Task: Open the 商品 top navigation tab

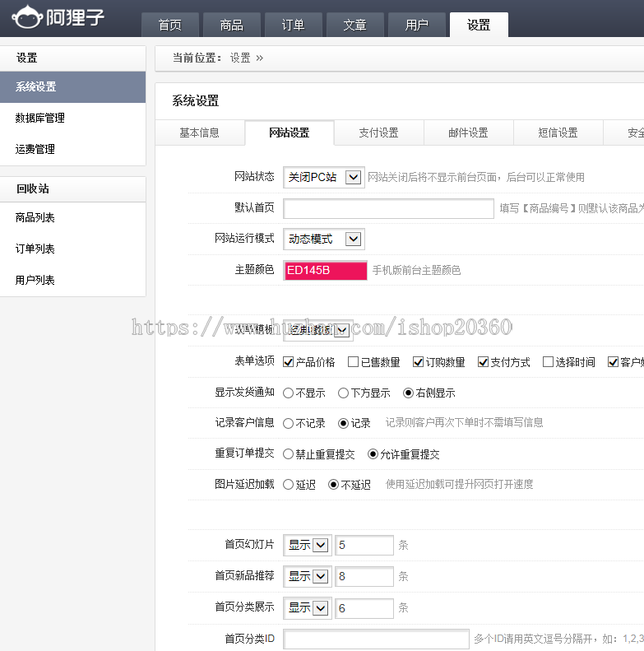Action: [232, 25]
